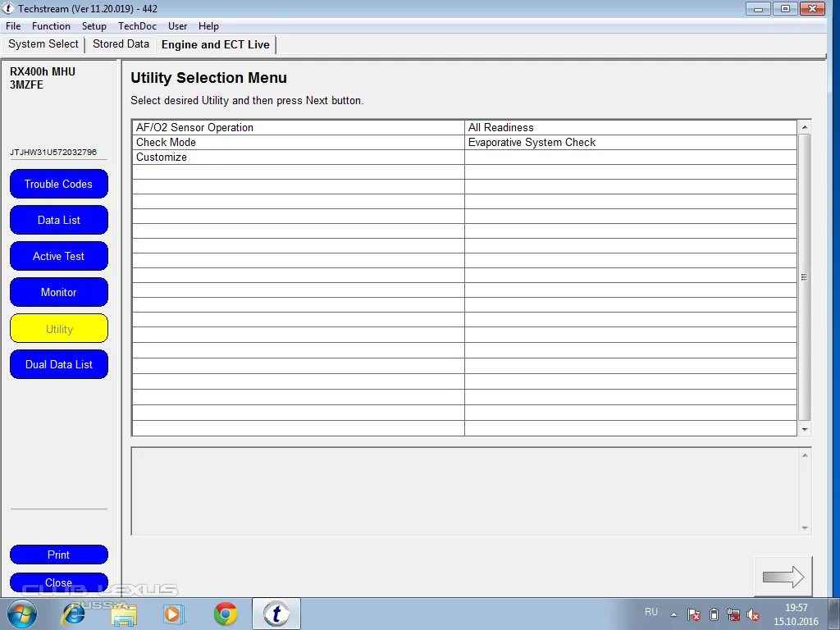Click the muted volume tray icon

pos(753,614)
